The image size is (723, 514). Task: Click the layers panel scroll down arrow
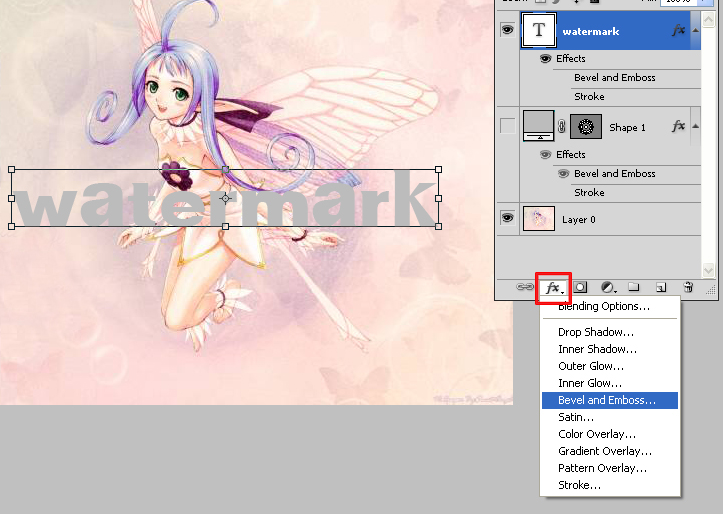(709, 270)
